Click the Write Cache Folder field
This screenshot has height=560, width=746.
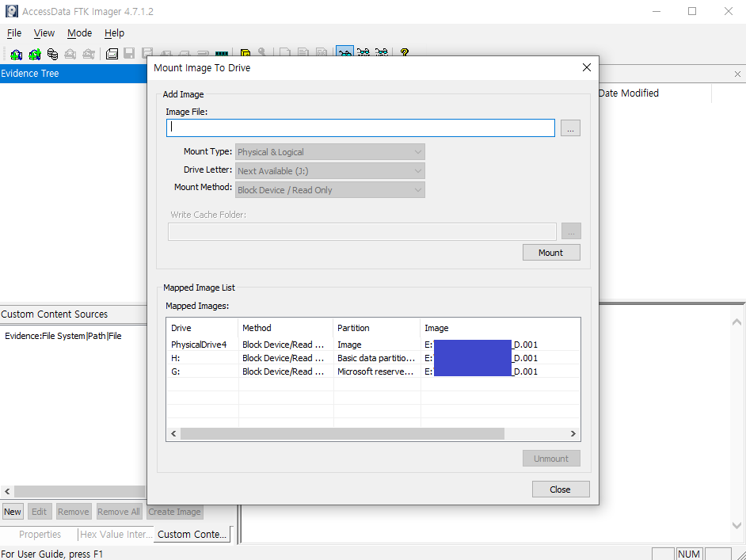362,232
